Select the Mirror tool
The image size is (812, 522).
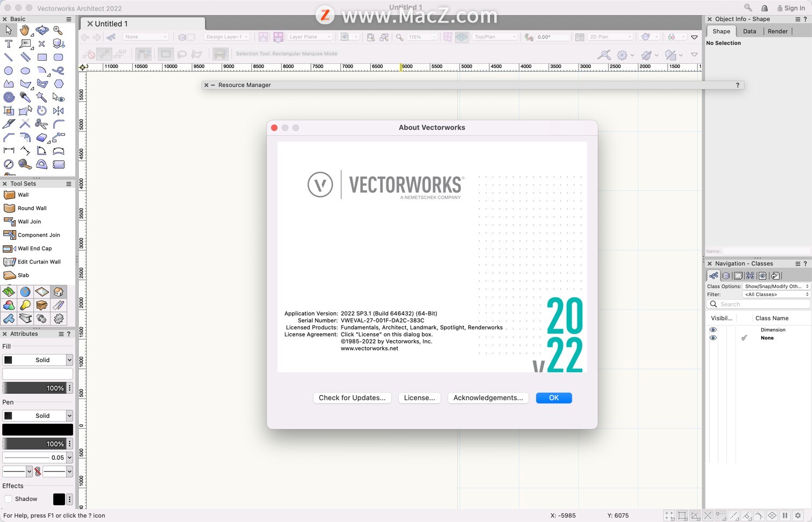point(58,111)
